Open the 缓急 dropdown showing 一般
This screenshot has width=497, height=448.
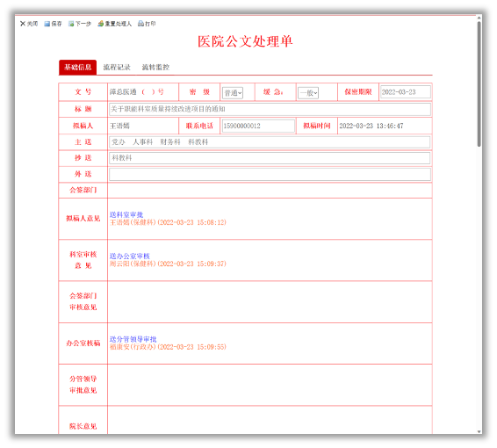308,93
